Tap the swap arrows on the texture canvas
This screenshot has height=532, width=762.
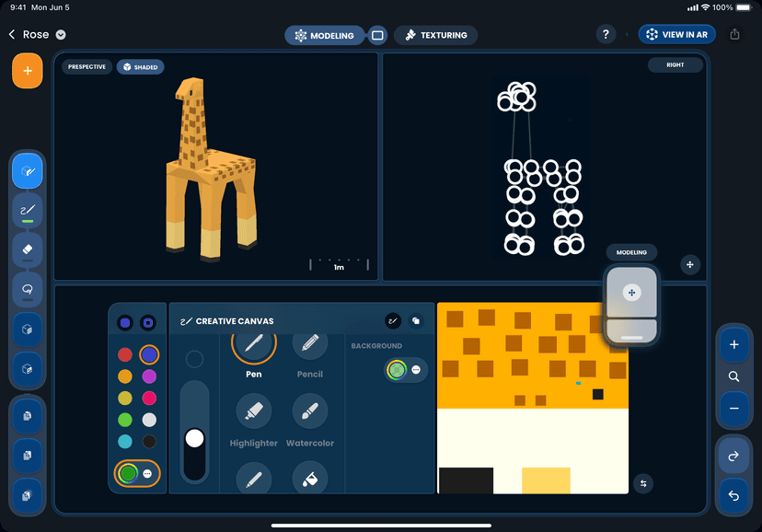pyautogui.click(x=643, y=483)
